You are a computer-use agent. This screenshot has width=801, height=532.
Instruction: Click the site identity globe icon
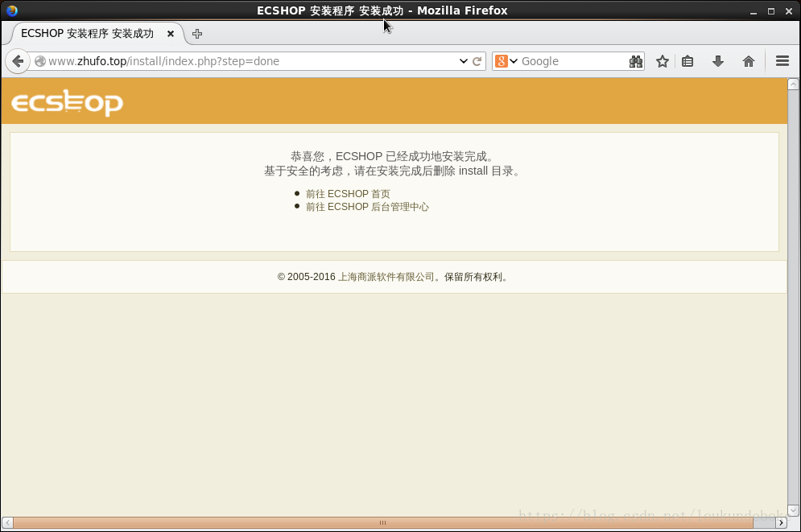click(x=39, y=61)
